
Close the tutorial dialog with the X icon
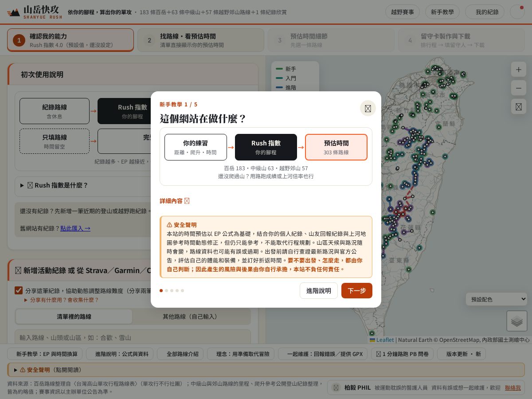pyautogui.click(x=368, y=108)
